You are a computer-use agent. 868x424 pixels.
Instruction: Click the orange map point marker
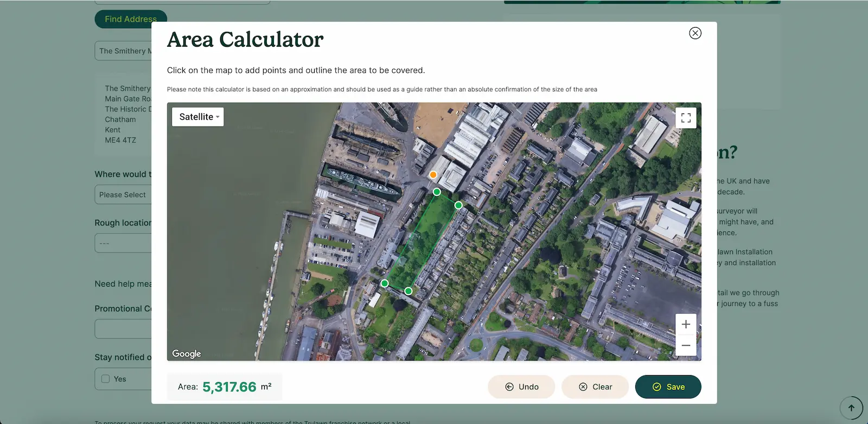click(433, 175)
